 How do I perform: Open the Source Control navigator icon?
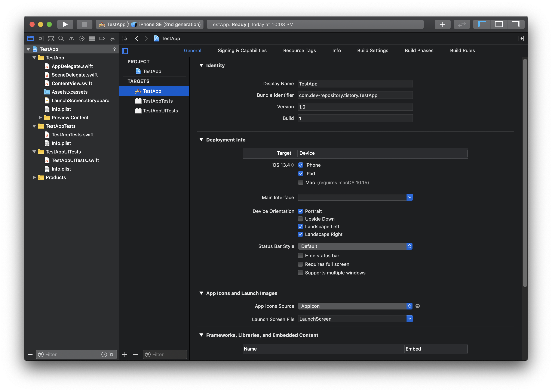[x=41, y=39]
